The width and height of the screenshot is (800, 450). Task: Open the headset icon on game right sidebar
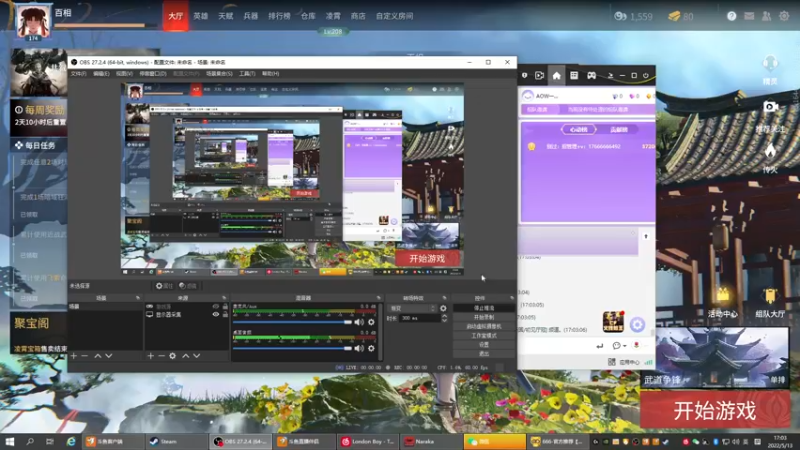pos(770,63)
